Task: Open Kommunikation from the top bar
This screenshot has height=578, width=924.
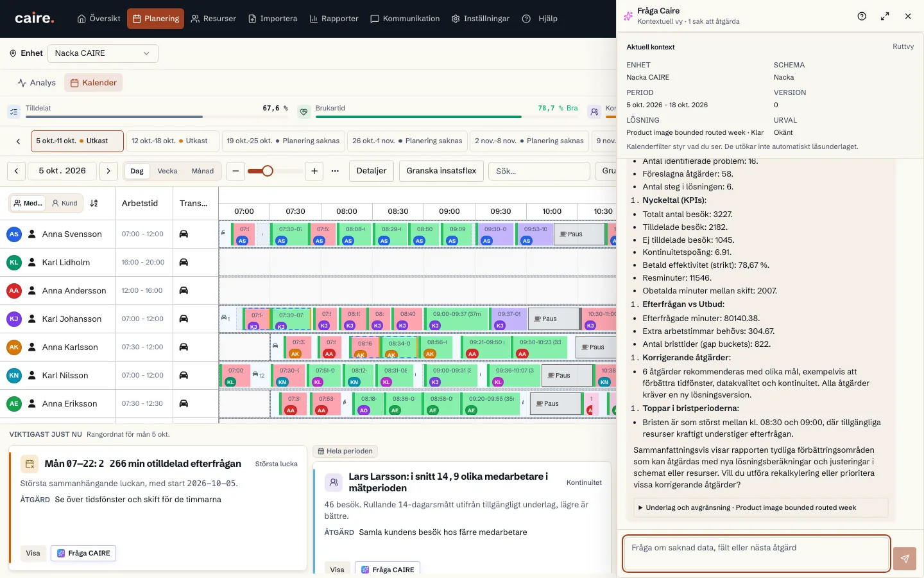Action: coord(405,19)
